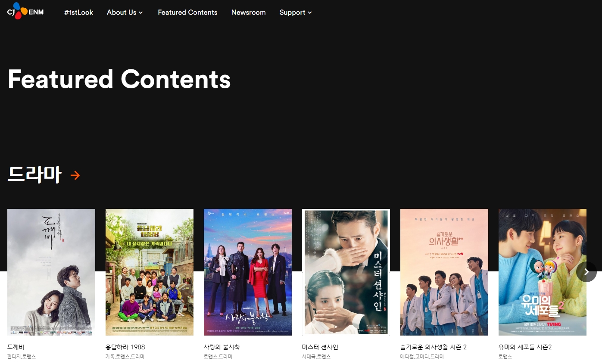
Task: Click the 유미의 세포들 시즌2 title text
Action: point(525,347)
